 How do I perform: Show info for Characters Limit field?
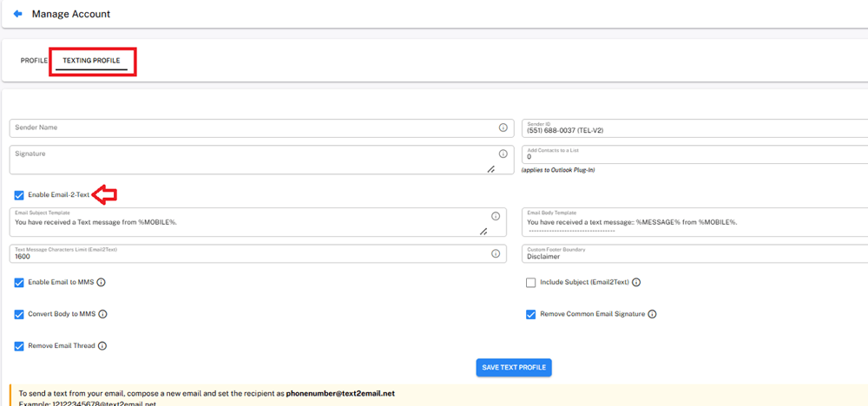496,254
